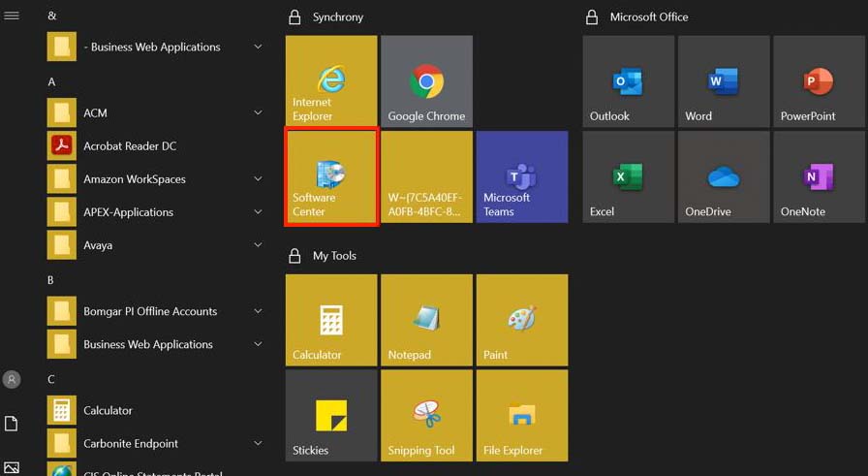Expand the hamburger menu at top left
Image resolution: width=868 pixels, height=476 pixels.
(12, 16)
